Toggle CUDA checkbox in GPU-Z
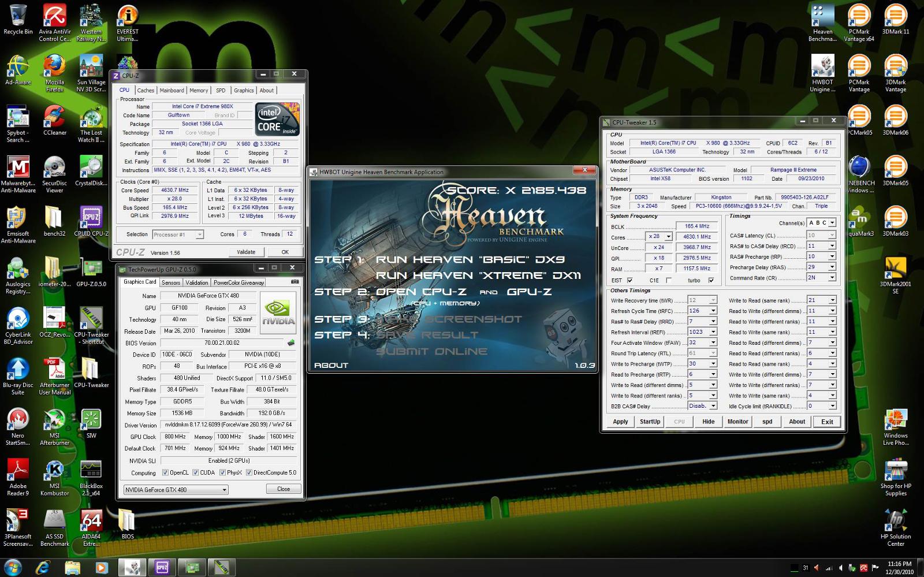 click(x=196, y=472)
